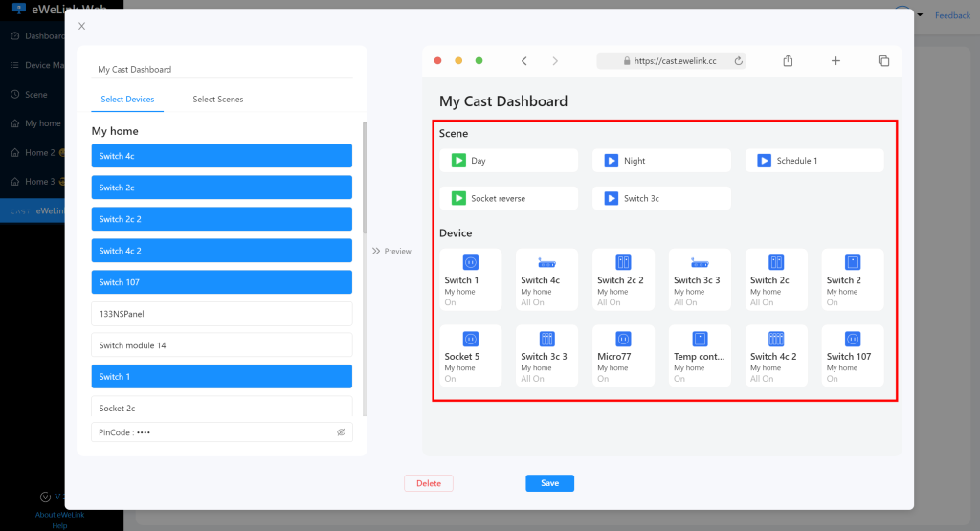Close the dialog with the X icon
This screenshot has height=531, width=980.
81,26
